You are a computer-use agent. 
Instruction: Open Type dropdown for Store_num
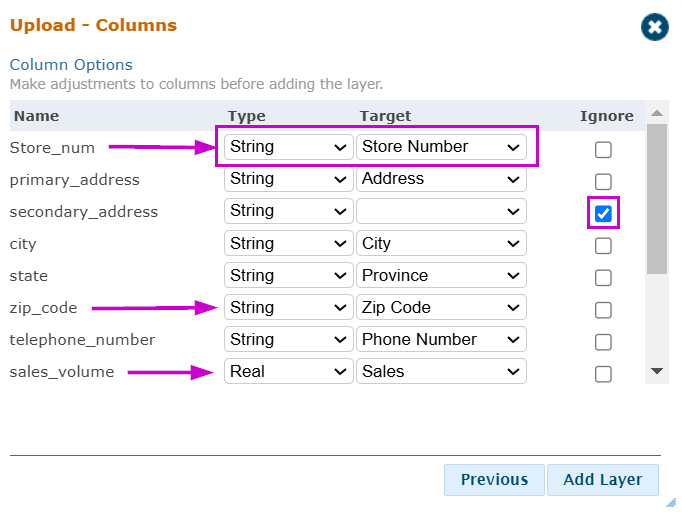(288, 147)
